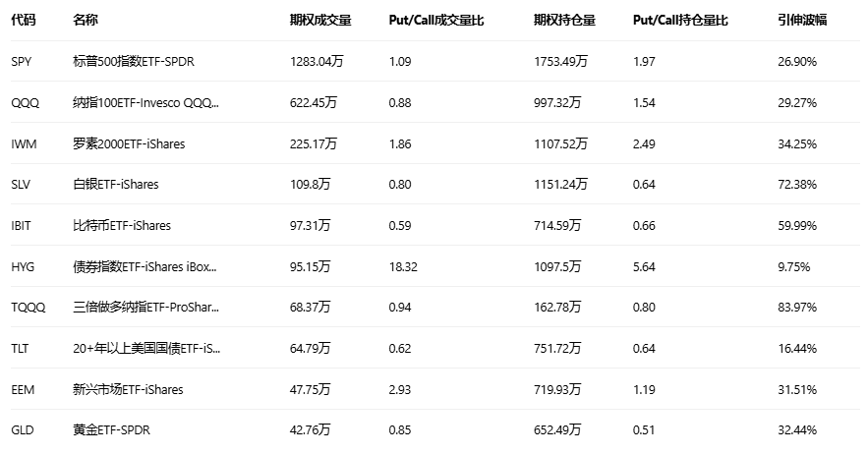Open the TLT ticker row
This screenshot has height=454, width=868.
click(20, 349)
